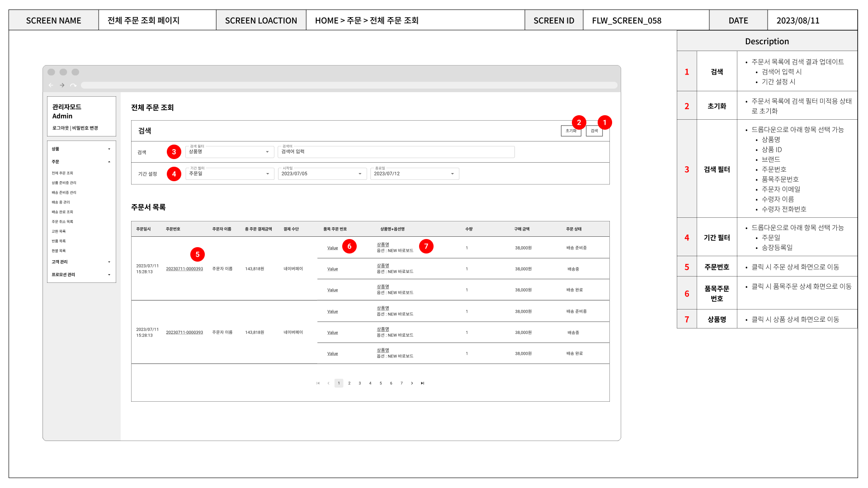Click the mock browser refresh icon
Screen dimensions: 868x488
(x=73, y=85)
